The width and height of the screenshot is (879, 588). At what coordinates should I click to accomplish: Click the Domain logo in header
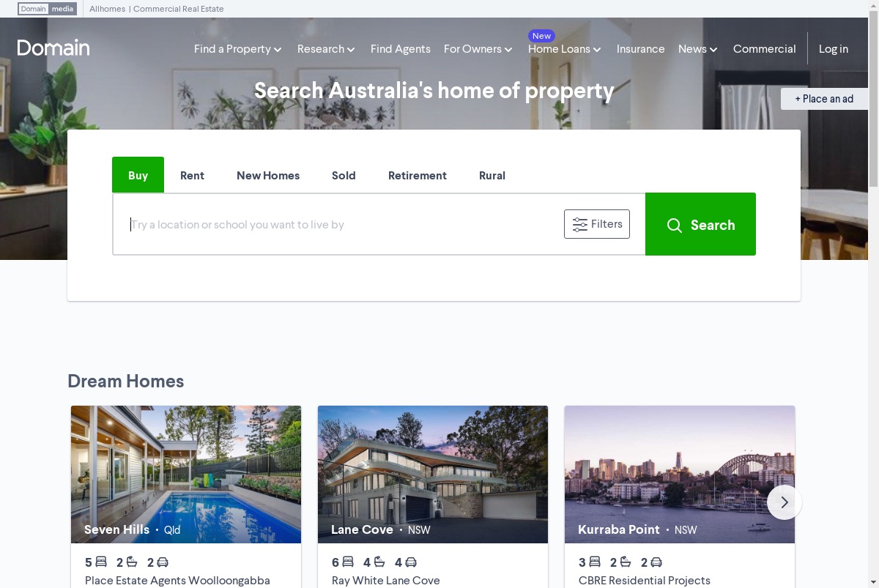click(x=53, y=48)
